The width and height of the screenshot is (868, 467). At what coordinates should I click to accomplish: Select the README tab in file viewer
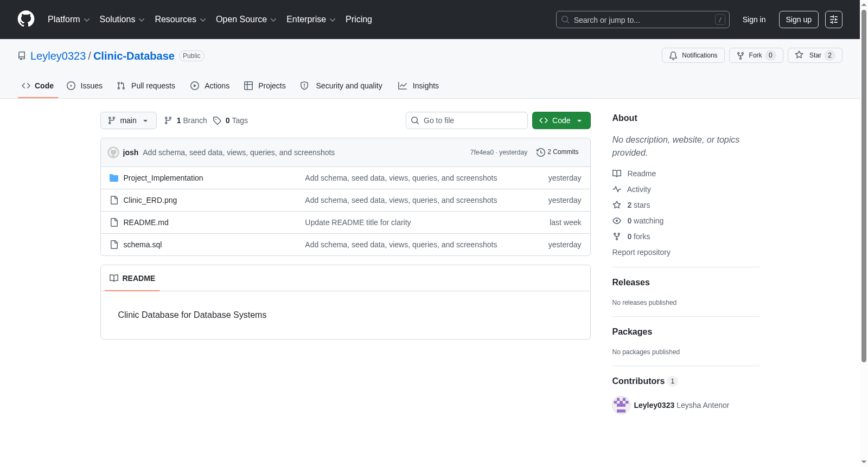tap(132, 278)
